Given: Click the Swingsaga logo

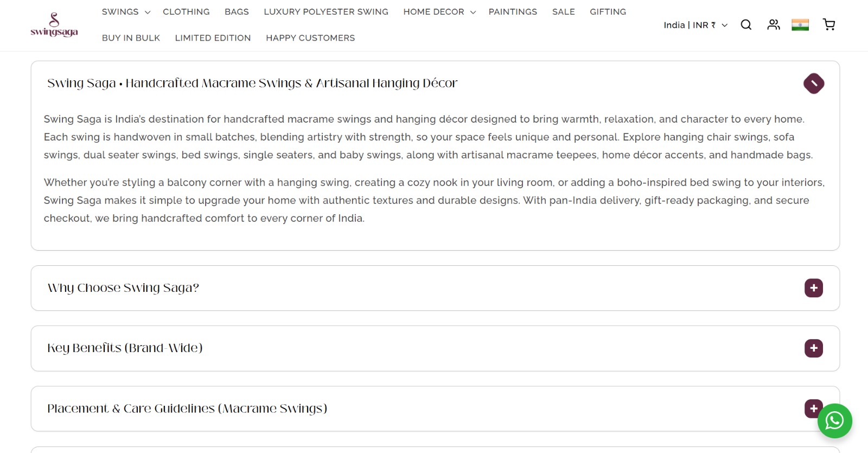Looking at the screenshot, I should pos(54,25).
